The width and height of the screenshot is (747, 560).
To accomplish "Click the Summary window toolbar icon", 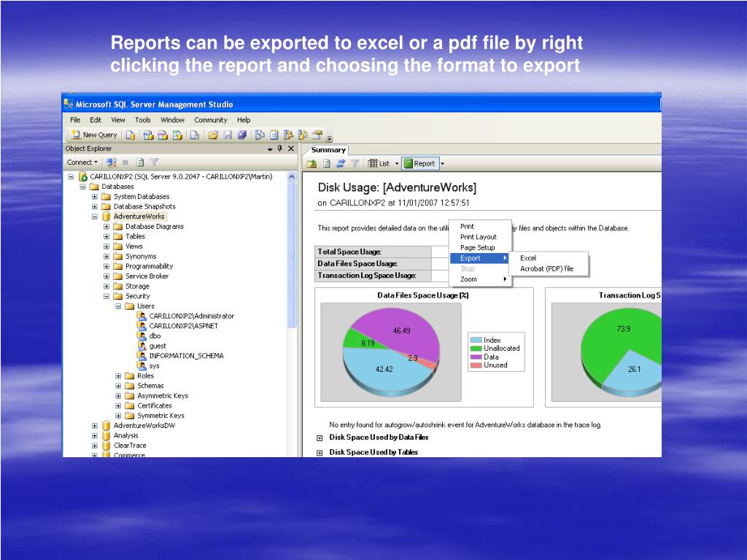I will [x=274, y=135].
